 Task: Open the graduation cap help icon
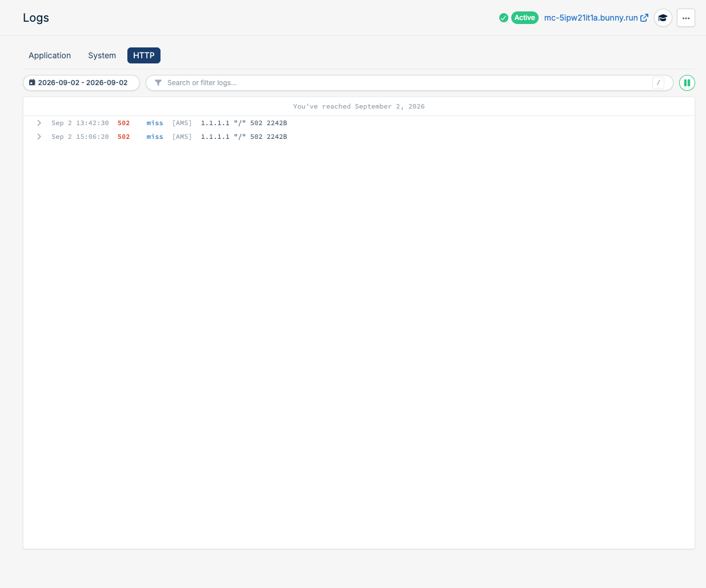[x=663, y=18]
